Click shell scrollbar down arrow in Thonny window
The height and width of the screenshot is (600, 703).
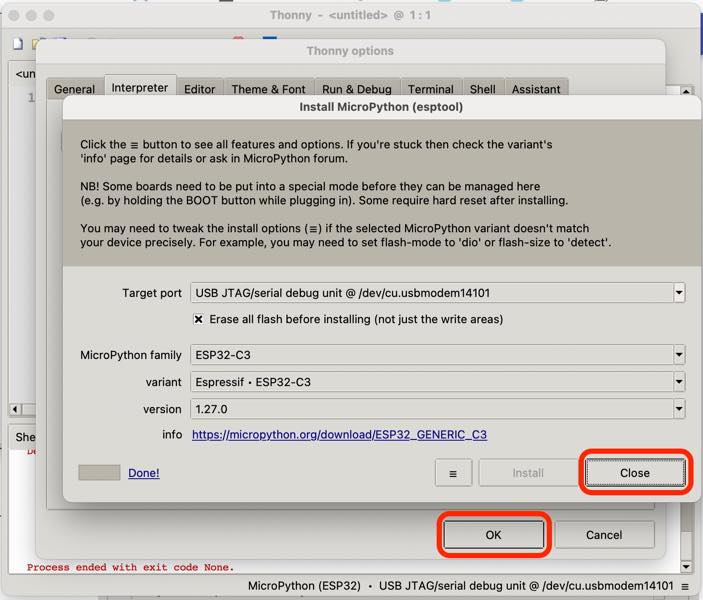[686, 567]
